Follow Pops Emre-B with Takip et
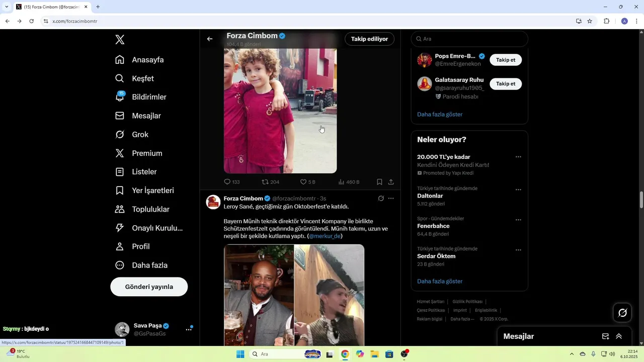This screenshot has height=362, width=644. 506,60
